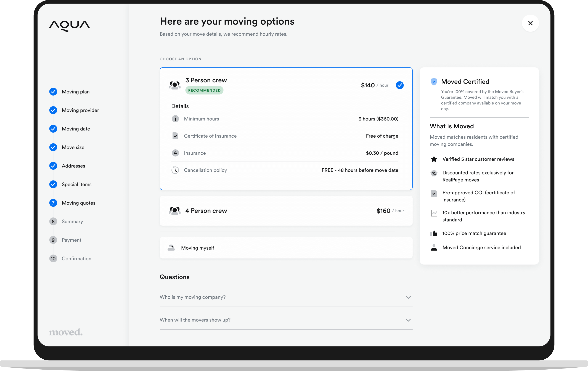Go to Moving date step
The width and height of the screenshot is (588, 371).
76,129
